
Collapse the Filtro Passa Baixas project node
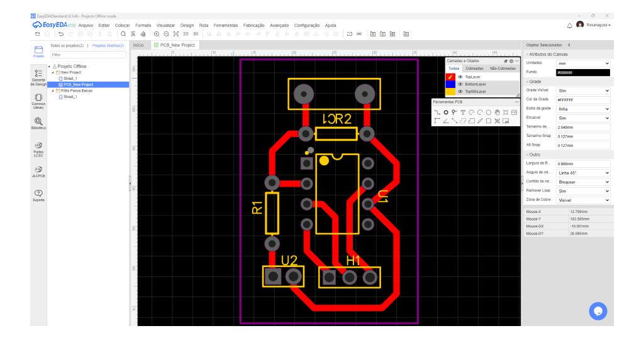[x=53, y=90]
